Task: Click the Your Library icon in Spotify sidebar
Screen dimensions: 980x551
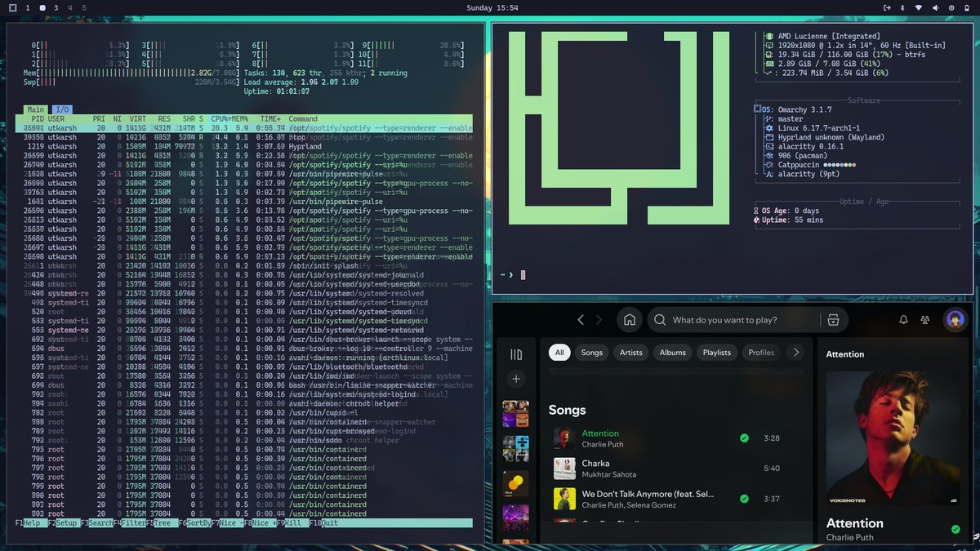Action: point(515,354)
